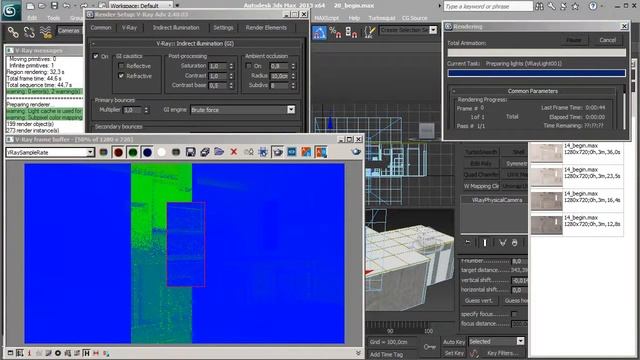Open the 3ds Max application menu logo
Image resolution: width=640 pixels, height=360 pixels.
point(11,10)
